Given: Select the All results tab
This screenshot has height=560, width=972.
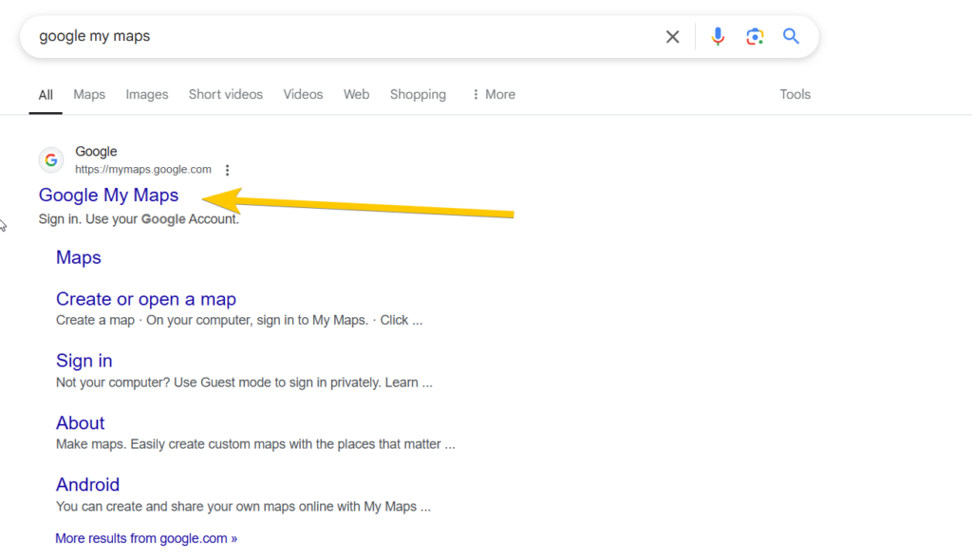Looking at the screenshot, I should [46, 94].
